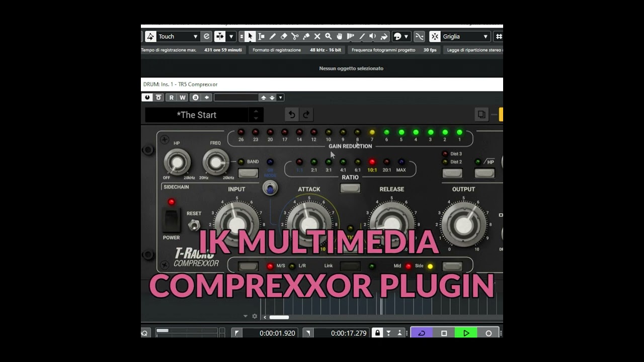Screen dimensions: 644x362
Task: Click the right locator time 0:00:17.279
Action: tap(348, 333)
